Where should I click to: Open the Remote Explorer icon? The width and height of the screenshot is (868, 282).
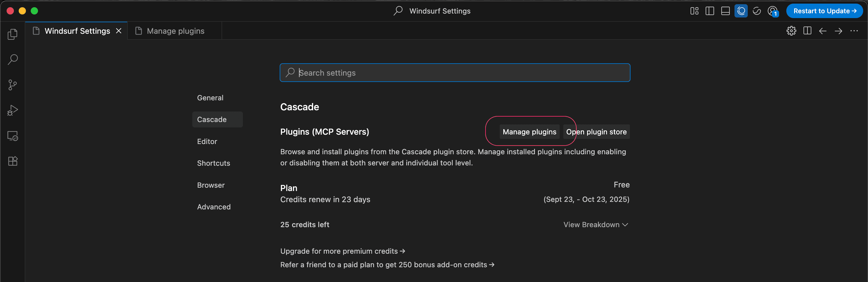[x=12, y=136]
